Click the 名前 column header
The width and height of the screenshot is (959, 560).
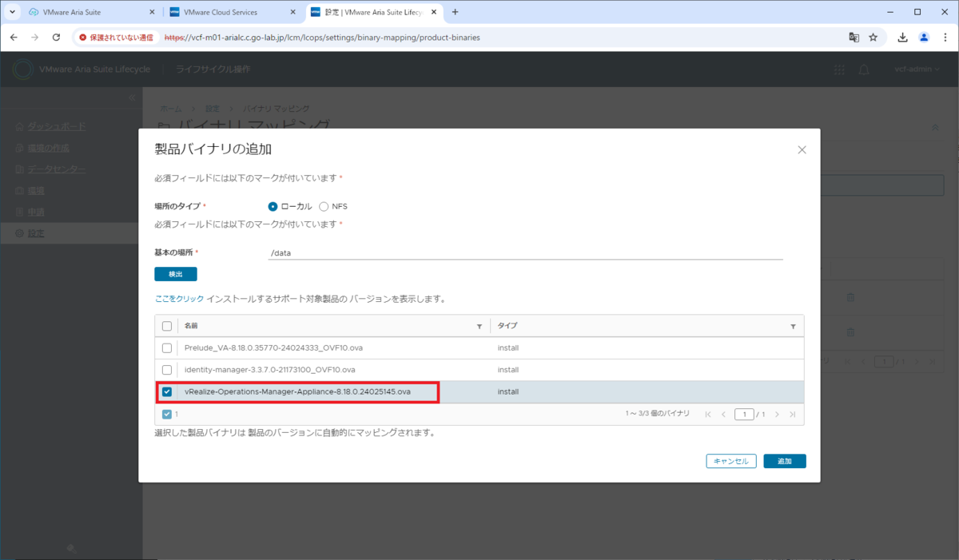tap(192, 326)
